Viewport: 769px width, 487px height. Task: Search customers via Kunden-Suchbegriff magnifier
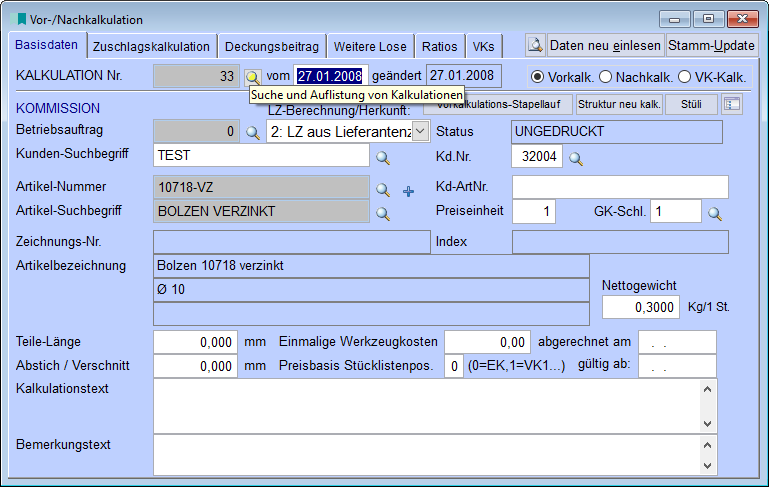click(x=382, y=156)
